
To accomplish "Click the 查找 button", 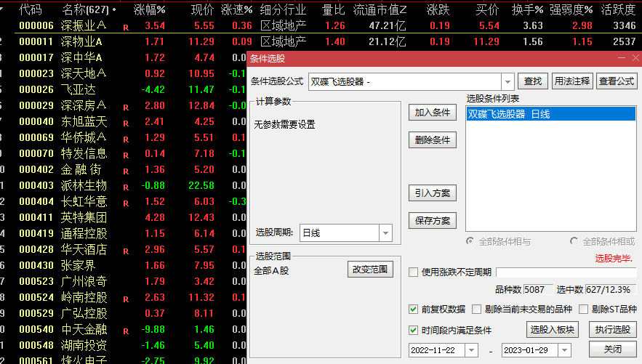I will click(x=533, y=81).
